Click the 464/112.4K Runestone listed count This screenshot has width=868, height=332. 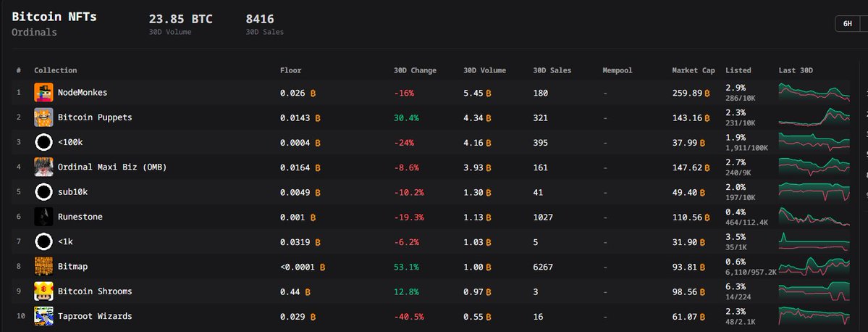tap(747, 223)
